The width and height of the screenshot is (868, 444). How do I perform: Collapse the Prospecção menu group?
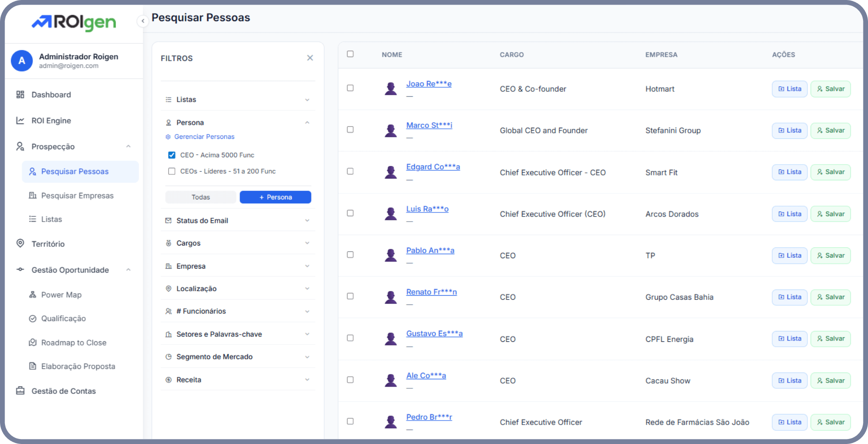click(x=128, y=146)
